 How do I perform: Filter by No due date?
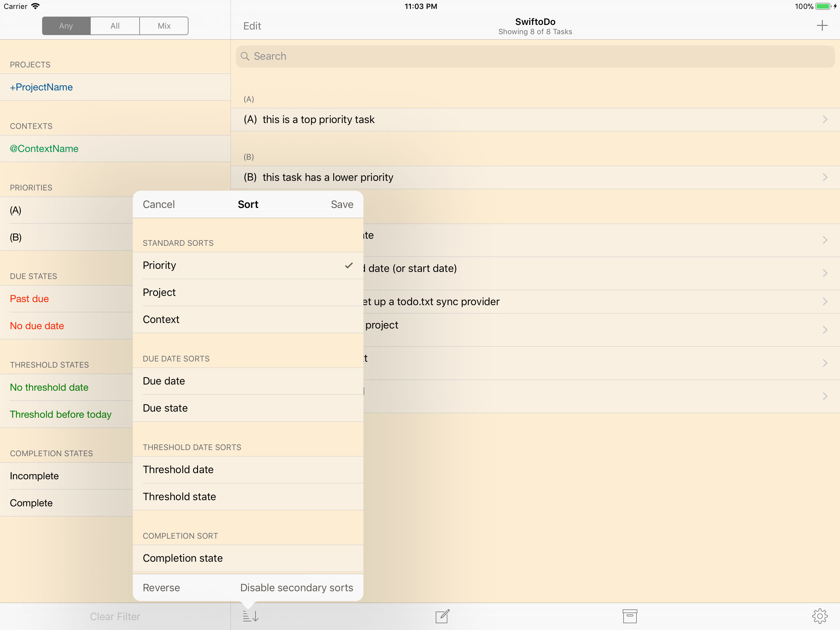point(66,326)
